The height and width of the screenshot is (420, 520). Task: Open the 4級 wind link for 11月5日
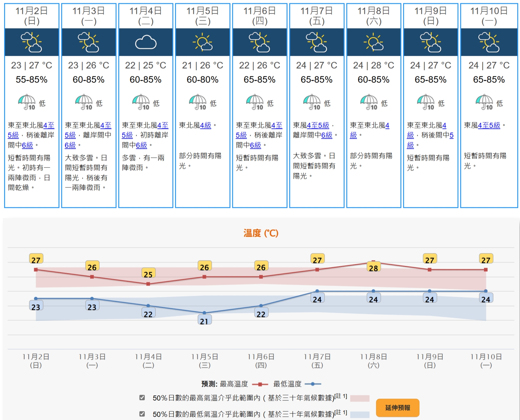pos(206,125)
